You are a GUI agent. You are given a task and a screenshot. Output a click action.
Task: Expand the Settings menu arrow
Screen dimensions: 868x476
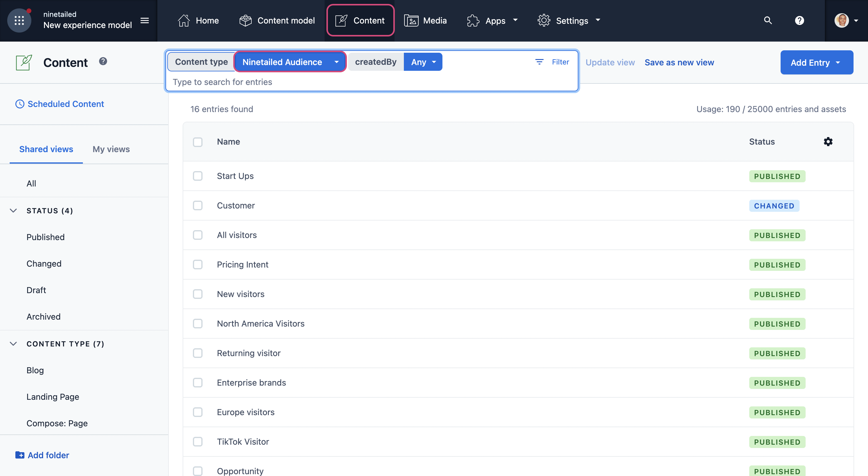point(598,20)
